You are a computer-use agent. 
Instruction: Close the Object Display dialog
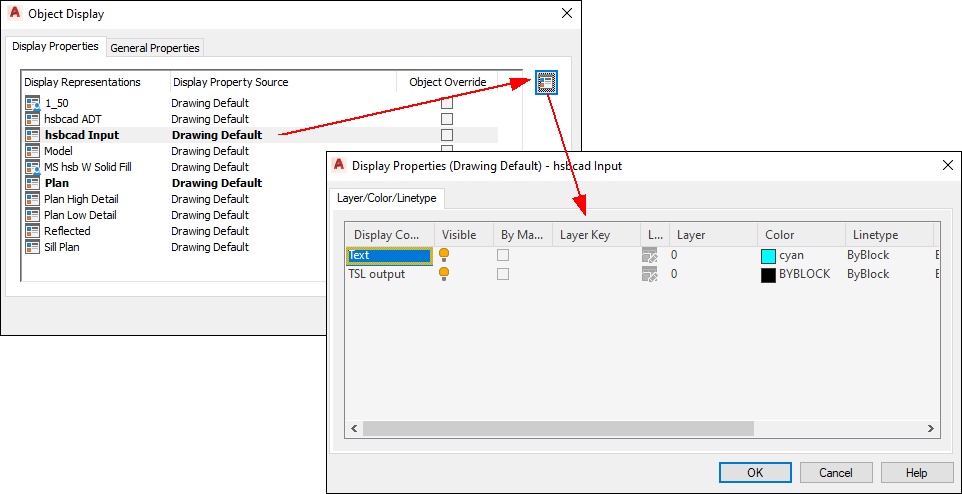[567, 14]
